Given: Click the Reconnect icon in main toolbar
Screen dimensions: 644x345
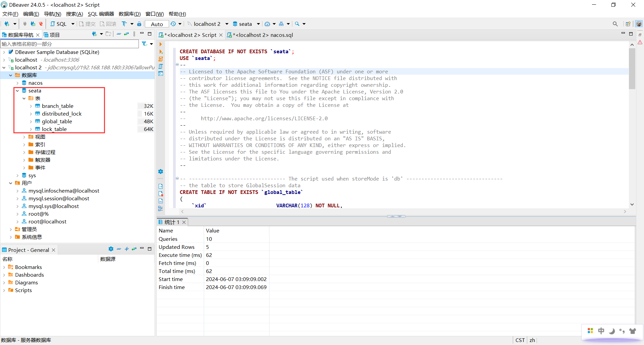Looking at the screenshot, I should pyautogui.click(x=33, y=24).
